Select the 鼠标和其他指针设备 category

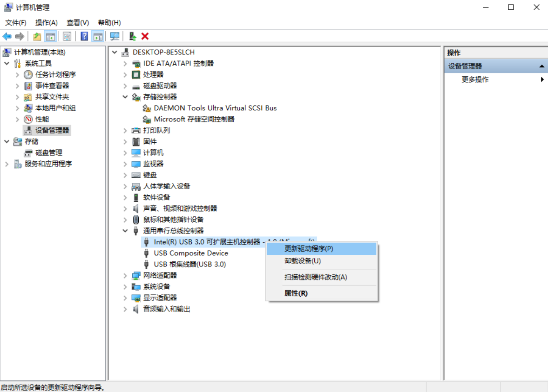point(173,219)
